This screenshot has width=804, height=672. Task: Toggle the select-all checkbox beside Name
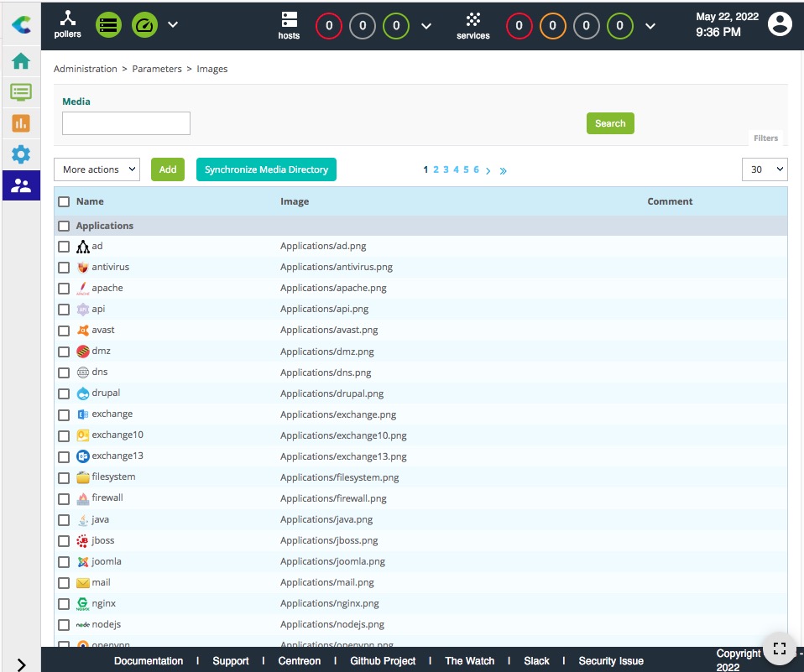tap(64, 201)
